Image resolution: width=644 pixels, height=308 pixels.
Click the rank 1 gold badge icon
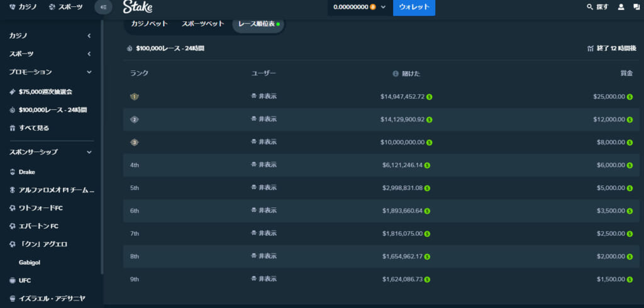(x=135, y=97)
